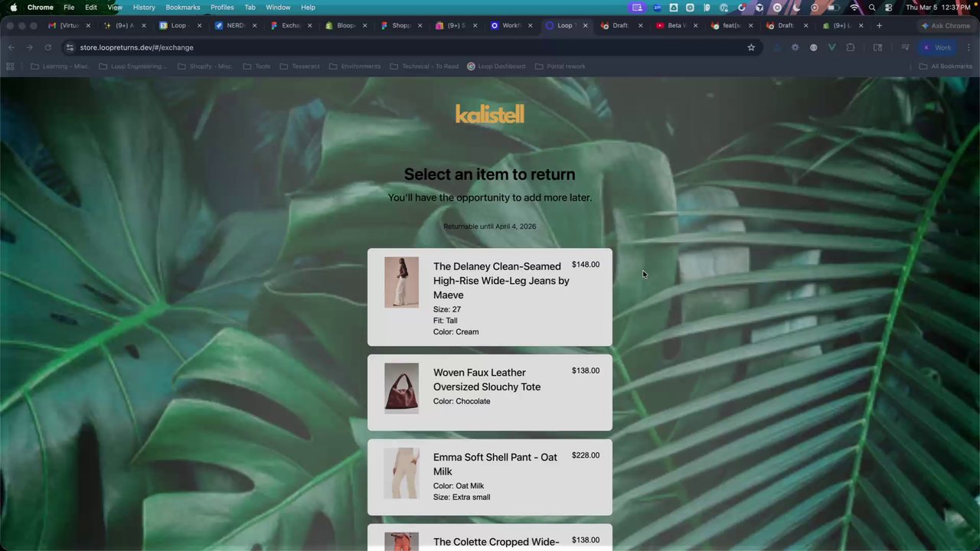Click the date and time in menu bar
Viewport: 980px width, 551px height.
[939, 7]
